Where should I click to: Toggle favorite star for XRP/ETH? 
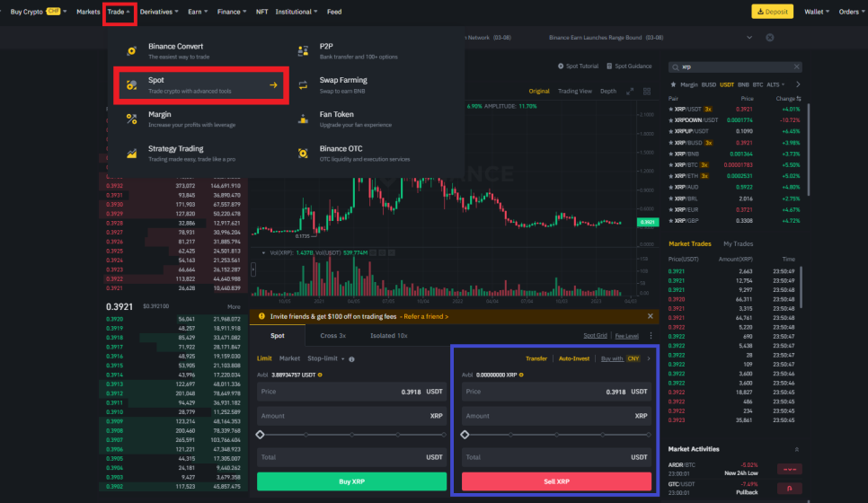(x=671, y=176)
